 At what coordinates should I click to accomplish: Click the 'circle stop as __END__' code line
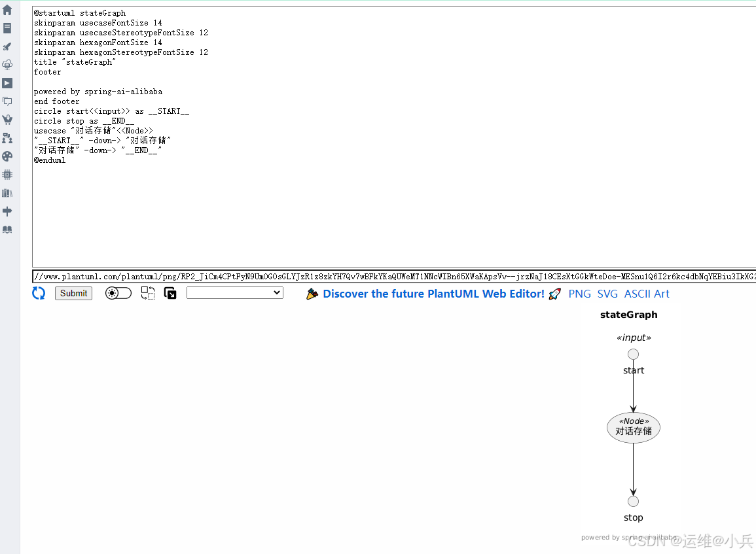[84, 121]
